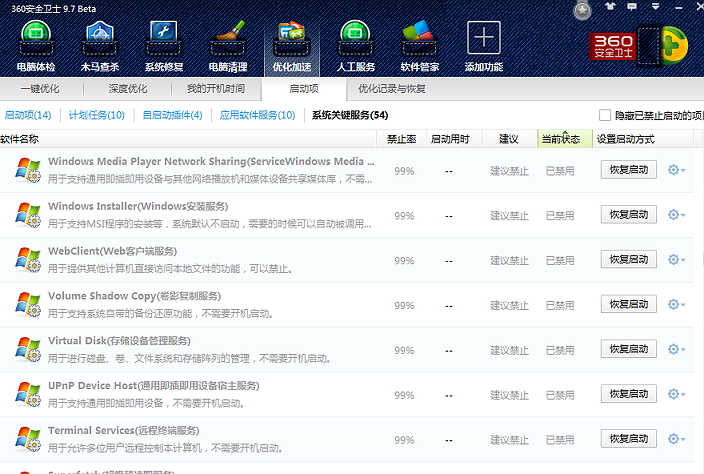The width and height of the screenshot is (704, 474).
Task: Open 启动项(14) sub-category link
Action: [x=28, y=115]
